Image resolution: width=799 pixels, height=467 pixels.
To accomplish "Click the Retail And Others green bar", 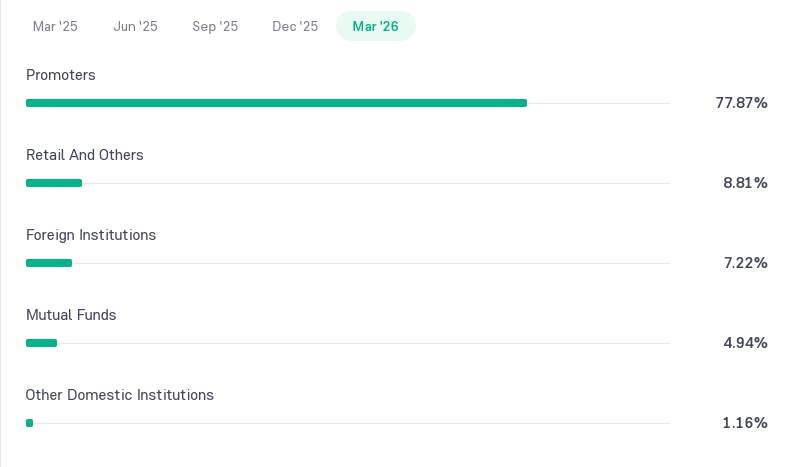I will coord(54,183).
